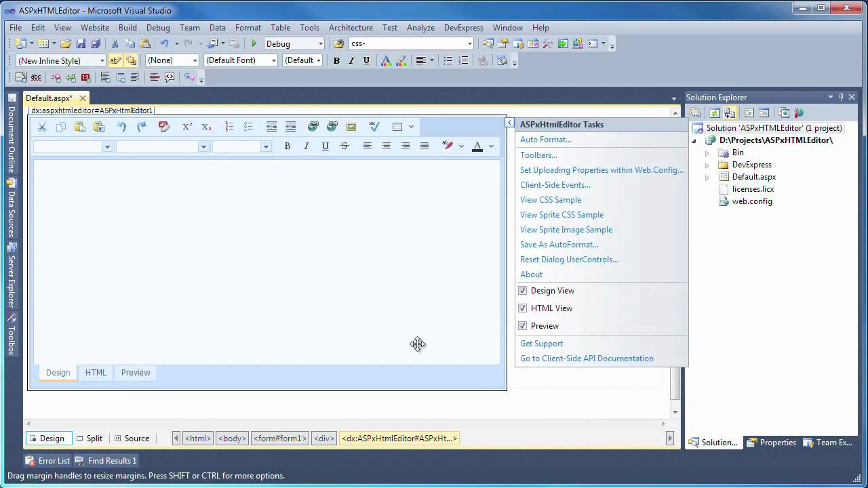Click the Indent icon in the HTML editor

[x=271, y=127]
